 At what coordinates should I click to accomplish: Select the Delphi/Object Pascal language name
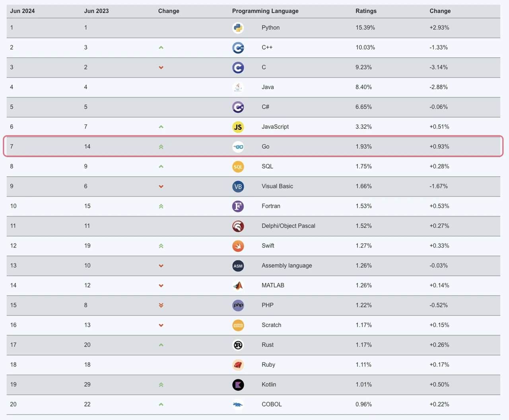click(288, 226)
